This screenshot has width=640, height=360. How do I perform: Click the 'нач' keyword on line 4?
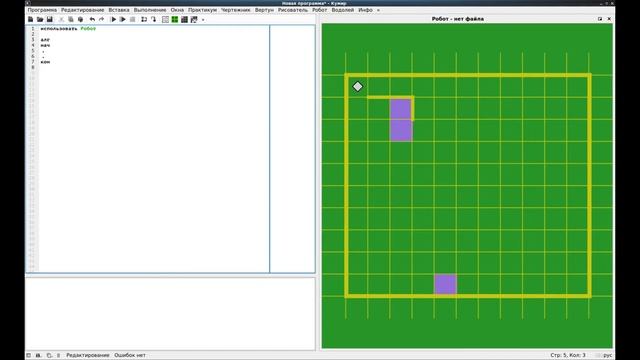45,45
